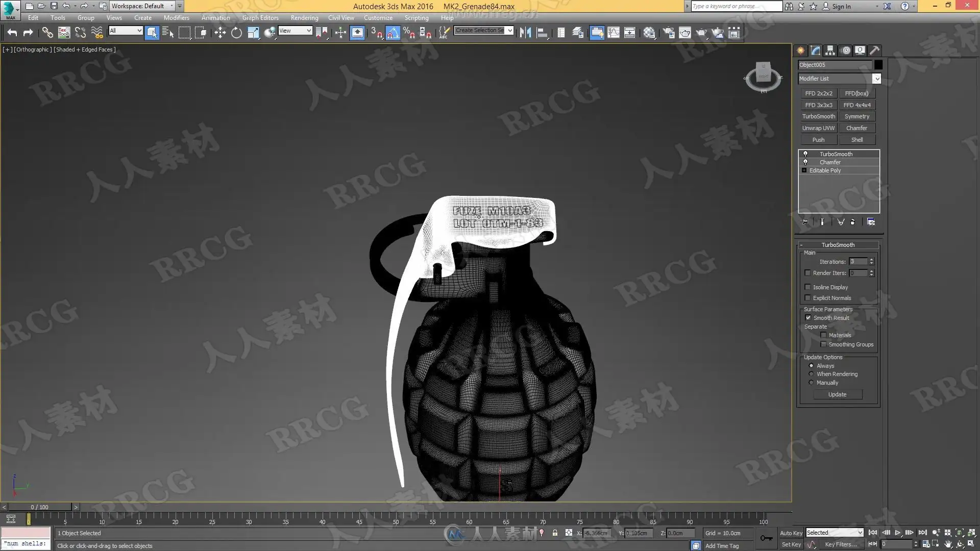
Task: Toggle the Angle Snap icon
Action: 393,33
